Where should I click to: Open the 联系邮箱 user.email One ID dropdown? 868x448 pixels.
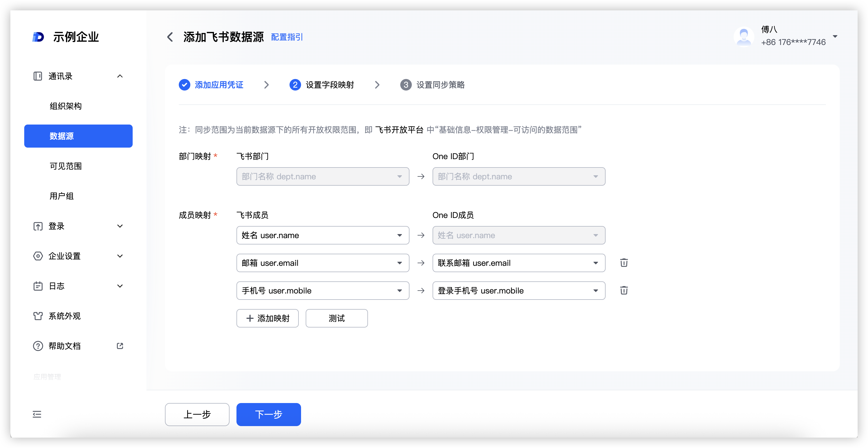click(518, 263)
